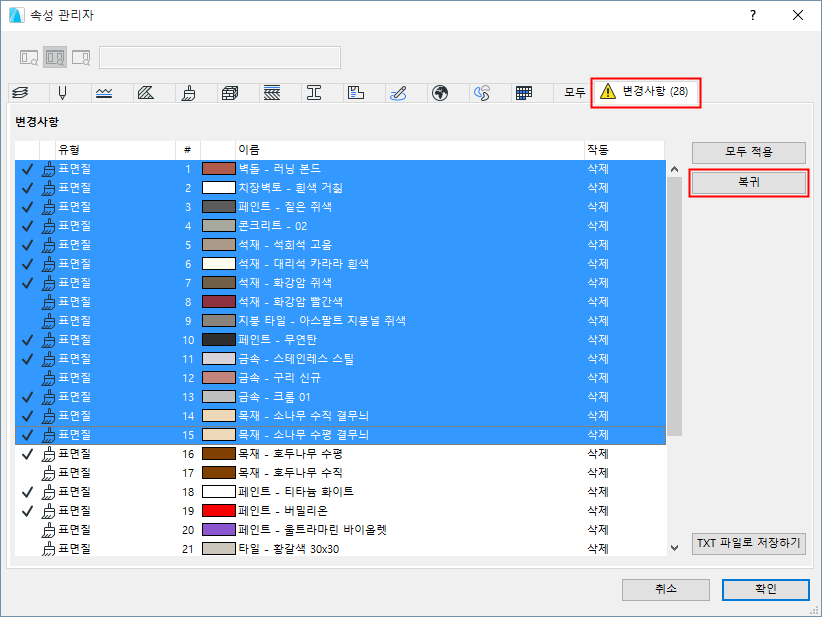The image size is (822, 617).
Task: Select row 금속 - 스테인레스 스틸
Action: coord(340,359)
